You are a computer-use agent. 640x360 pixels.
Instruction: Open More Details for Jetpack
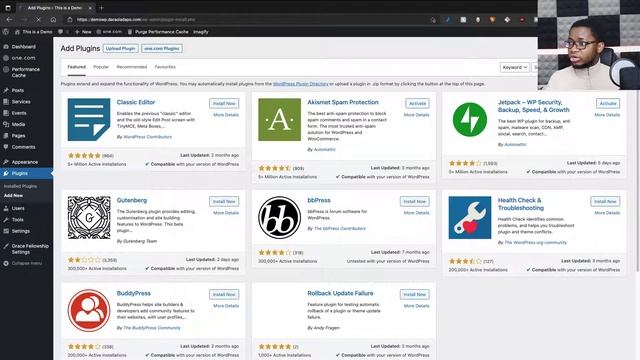607,115
